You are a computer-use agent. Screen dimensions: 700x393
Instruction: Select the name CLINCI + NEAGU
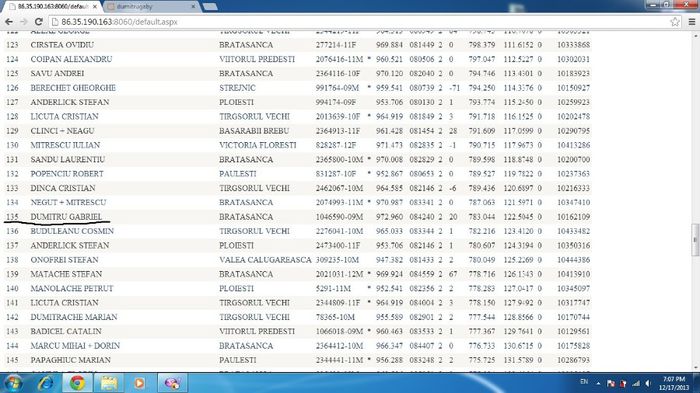coord(62,131)
